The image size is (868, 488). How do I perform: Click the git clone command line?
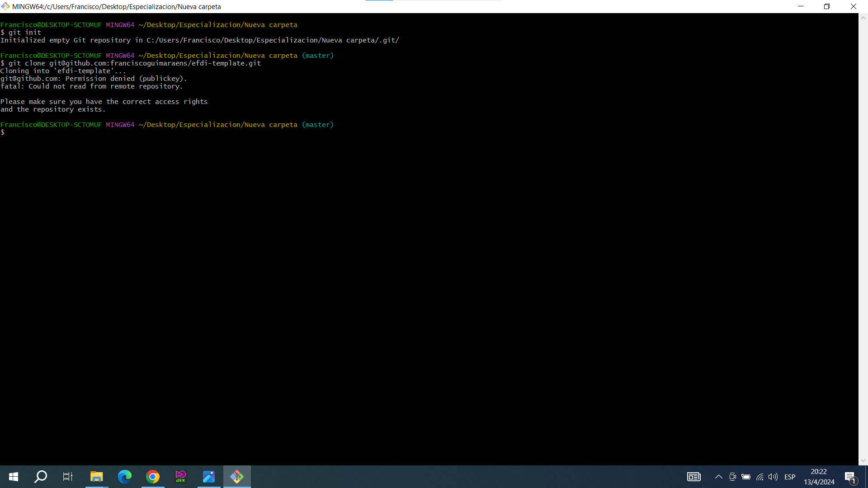pyautogui.click(x=131, y=63)
